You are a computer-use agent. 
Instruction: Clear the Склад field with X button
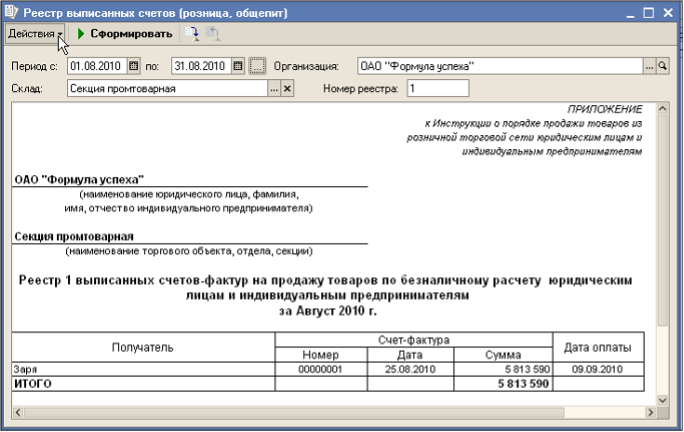287,89
